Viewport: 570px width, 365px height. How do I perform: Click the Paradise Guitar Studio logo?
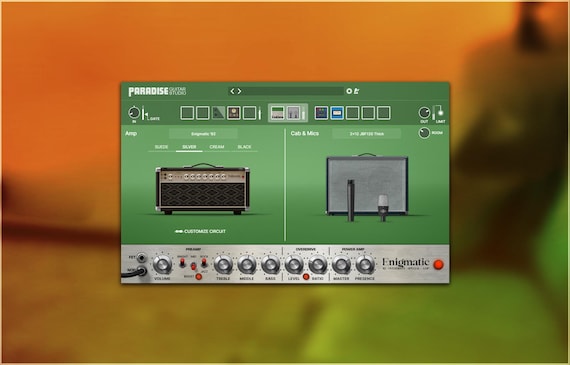coord(157,91)
